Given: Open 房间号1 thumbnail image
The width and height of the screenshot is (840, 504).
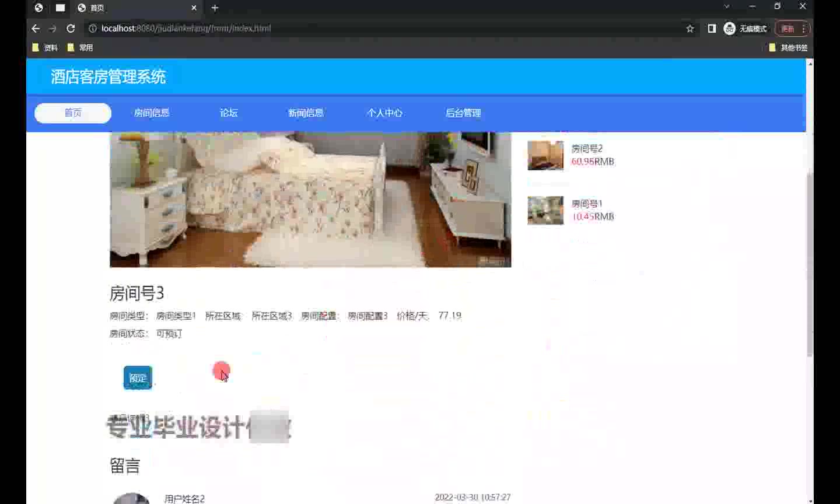Looking at the screenshot, I should 545,210.
